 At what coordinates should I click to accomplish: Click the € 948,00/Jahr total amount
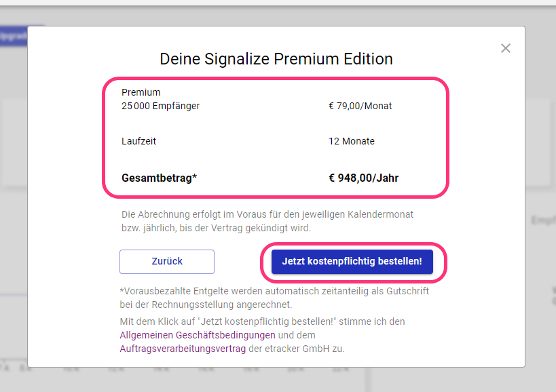(x=363, y=178)
